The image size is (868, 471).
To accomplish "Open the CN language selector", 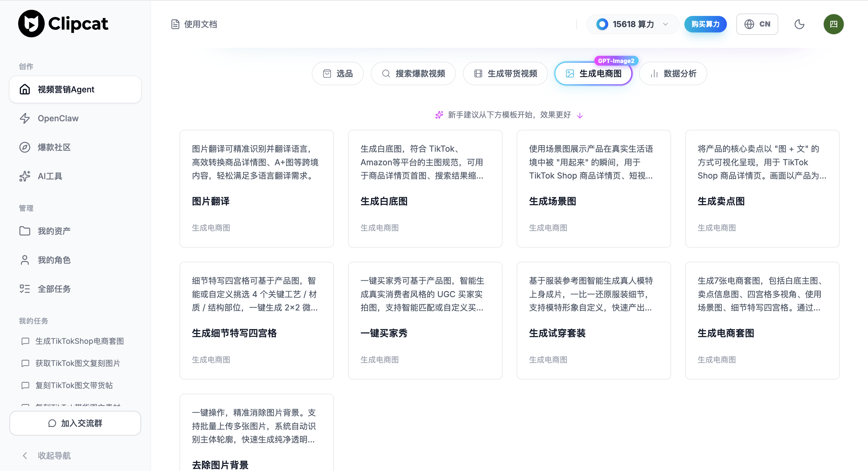I will (x=757, y=24).
